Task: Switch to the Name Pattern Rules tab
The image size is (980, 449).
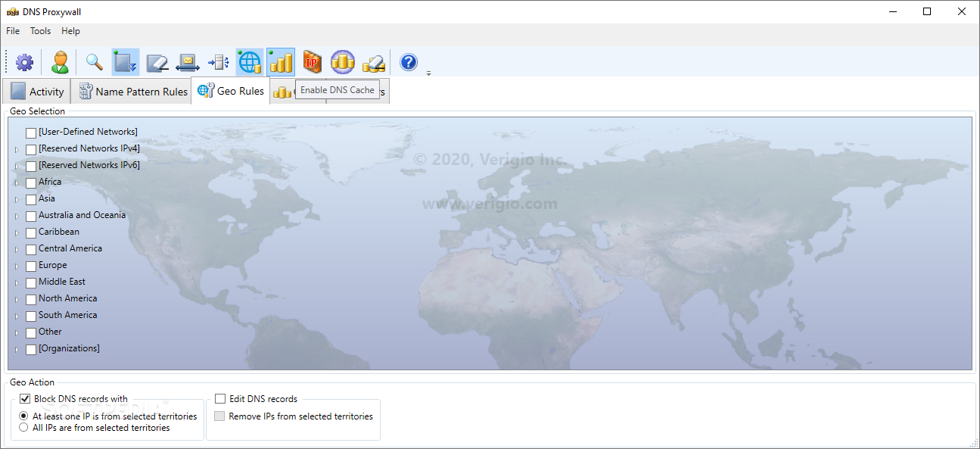Action: click(x=132, y=92)
